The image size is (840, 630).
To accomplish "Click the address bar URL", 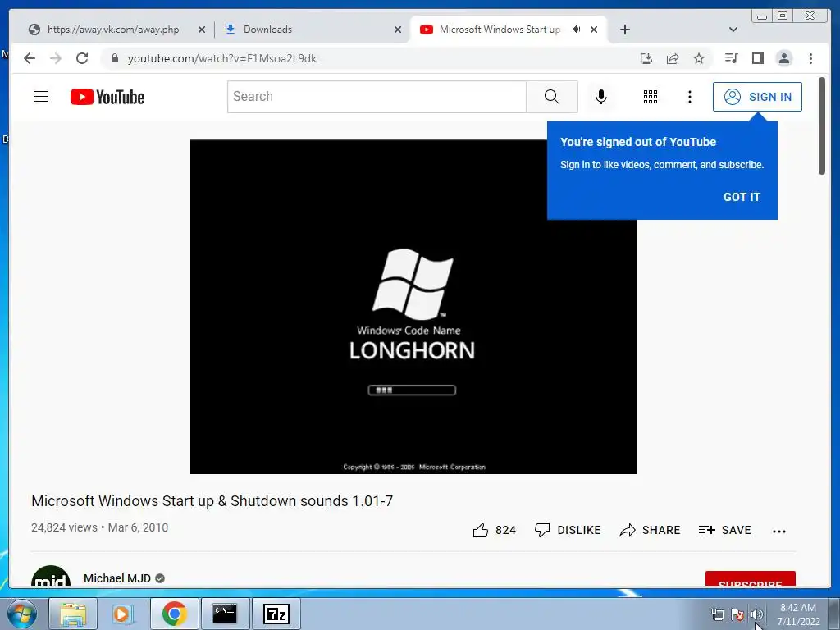I will pos(221,58).
